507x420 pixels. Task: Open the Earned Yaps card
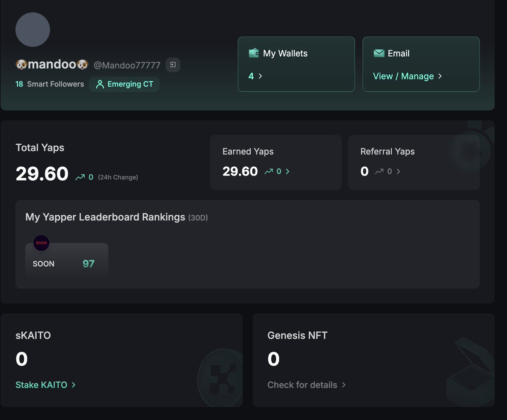[276, 163]
